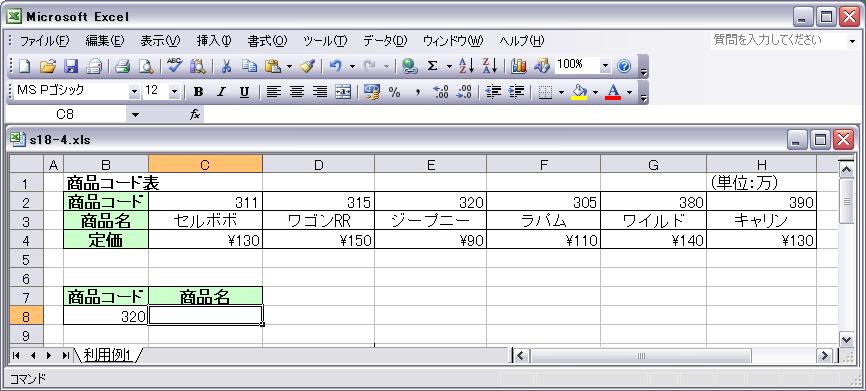Viewport: 866px width, 391px height.
Task: Open the paste options dropdown arrow
Action: [289, 67]
